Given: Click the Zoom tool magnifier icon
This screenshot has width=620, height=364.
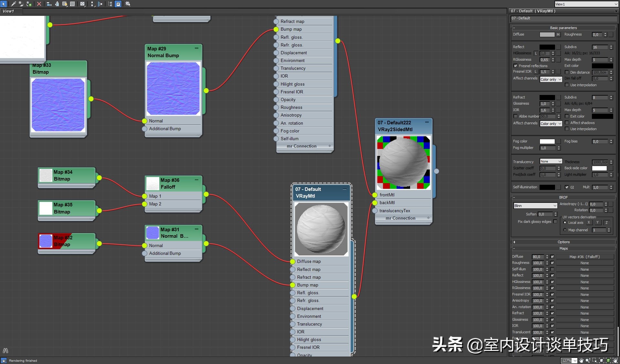Looking at the screenshot, I should click(x=588, y=360).
